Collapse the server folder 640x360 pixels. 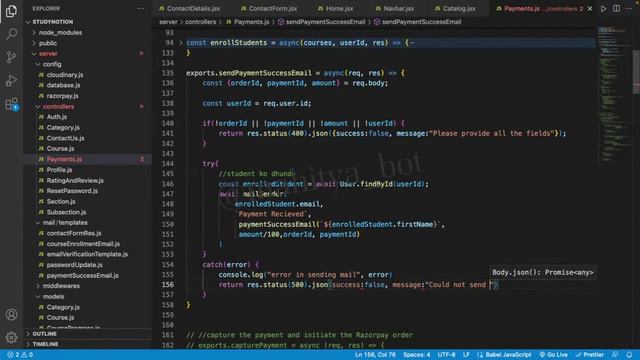click(88, 53)
